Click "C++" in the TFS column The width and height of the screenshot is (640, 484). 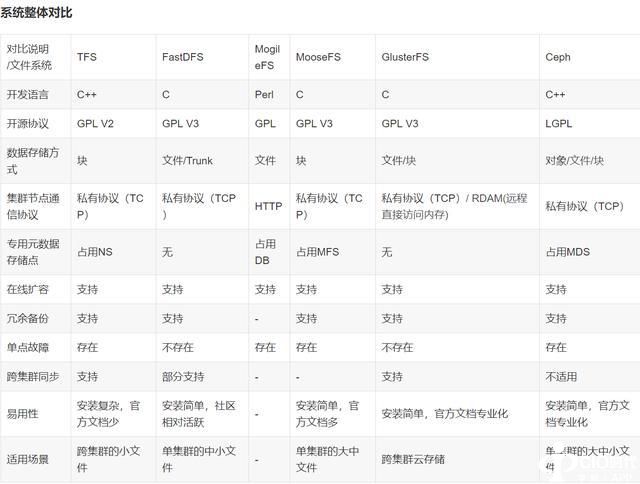87,95
